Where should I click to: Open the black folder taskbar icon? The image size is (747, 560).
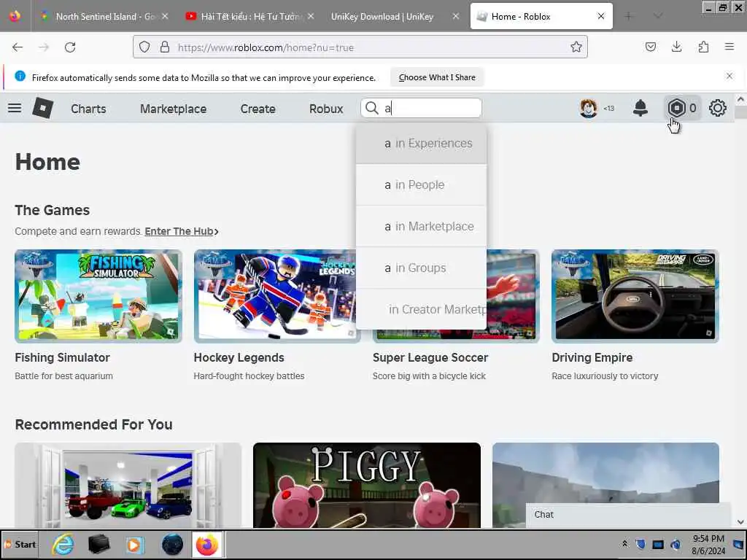pos(98,544)
